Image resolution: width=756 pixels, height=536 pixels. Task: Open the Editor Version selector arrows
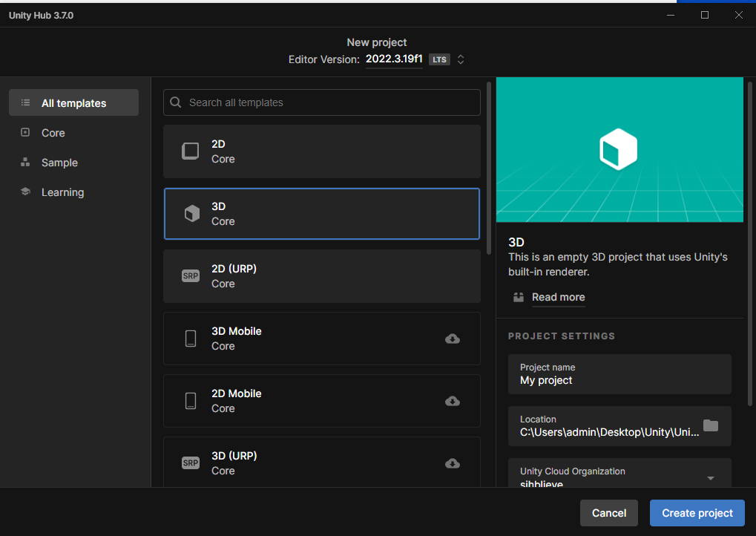coord(461,59)
